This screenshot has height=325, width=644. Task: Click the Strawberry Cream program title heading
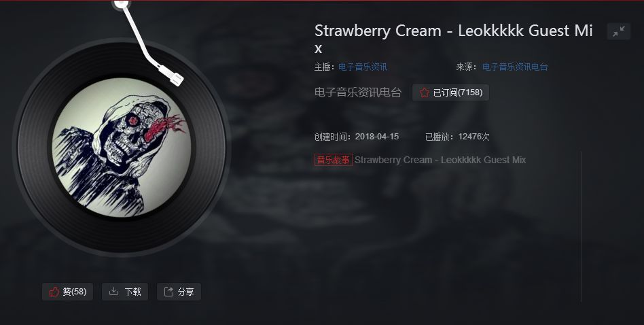pyautogui.click(x=453, y=39)
